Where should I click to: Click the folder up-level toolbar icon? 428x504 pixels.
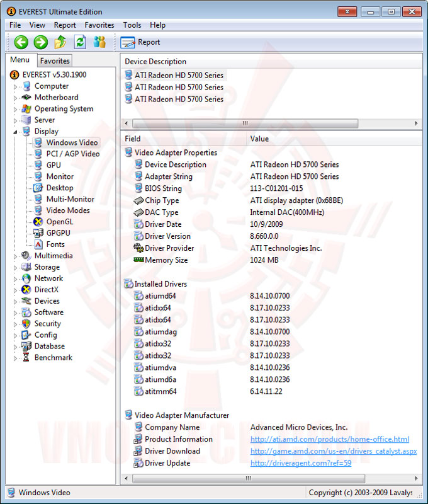point(60,42)
